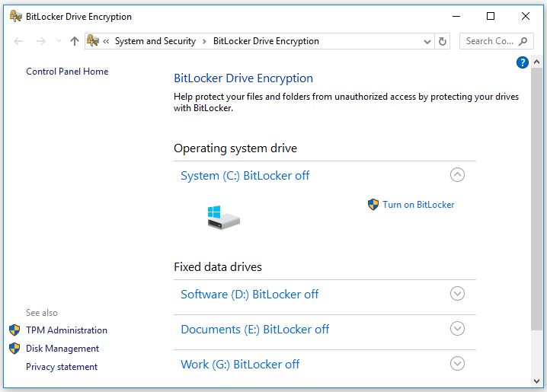Click the BitLocker Drive Encryption page heading
The image size is (547, 392).
pyautogui.click(x=243, y=78)
